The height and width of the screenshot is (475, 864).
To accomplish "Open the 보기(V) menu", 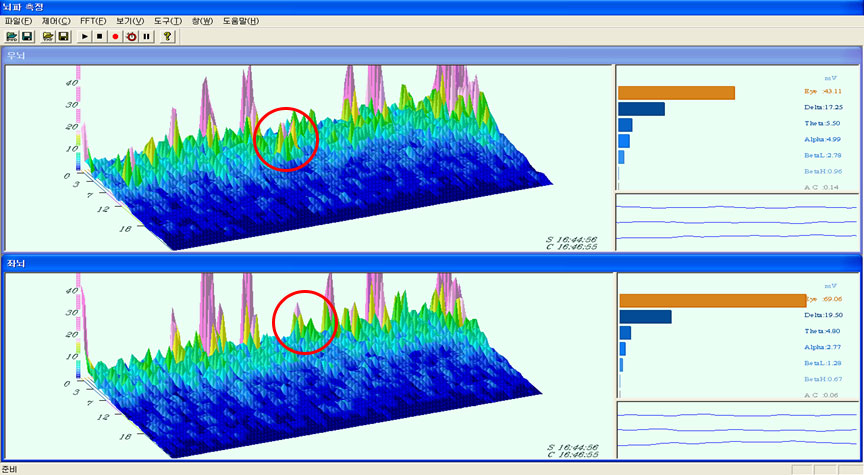I will point(130,21).
